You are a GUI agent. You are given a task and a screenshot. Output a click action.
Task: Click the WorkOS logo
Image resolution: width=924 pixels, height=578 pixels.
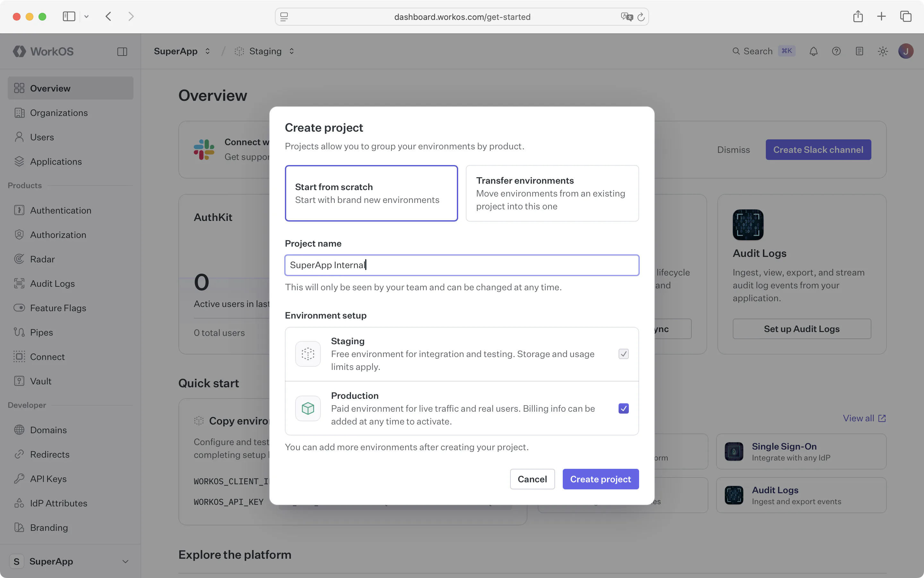(x=43, y=51)
